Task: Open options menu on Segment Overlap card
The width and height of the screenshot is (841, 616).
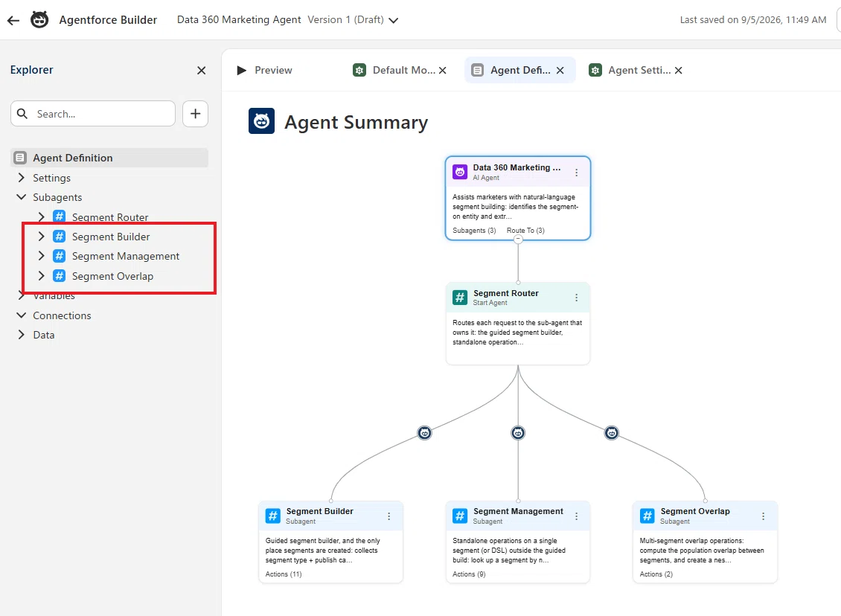Action: pyautogui.click(x=764, y=516)
